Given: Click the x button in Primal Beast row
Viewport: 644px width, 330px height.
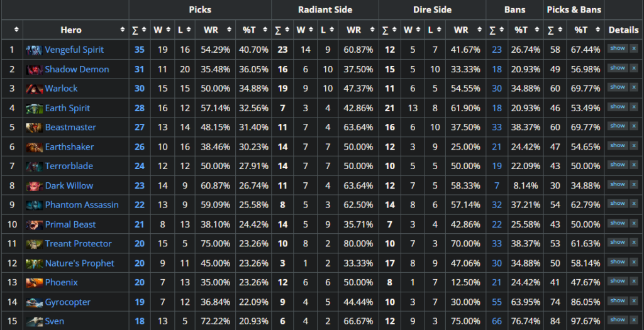Looking at the screenshot, I should 633,224.
